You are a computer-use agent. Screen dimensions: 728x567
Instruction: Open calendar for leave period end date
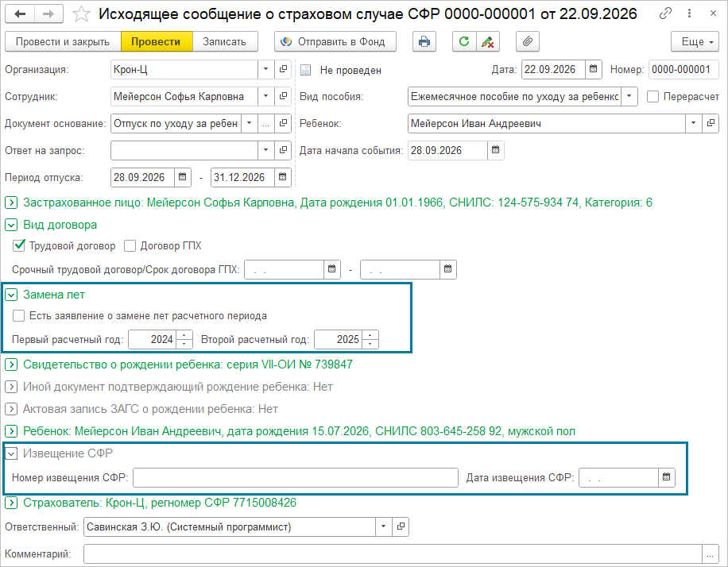pyautogui.click(x=283, y=177)
